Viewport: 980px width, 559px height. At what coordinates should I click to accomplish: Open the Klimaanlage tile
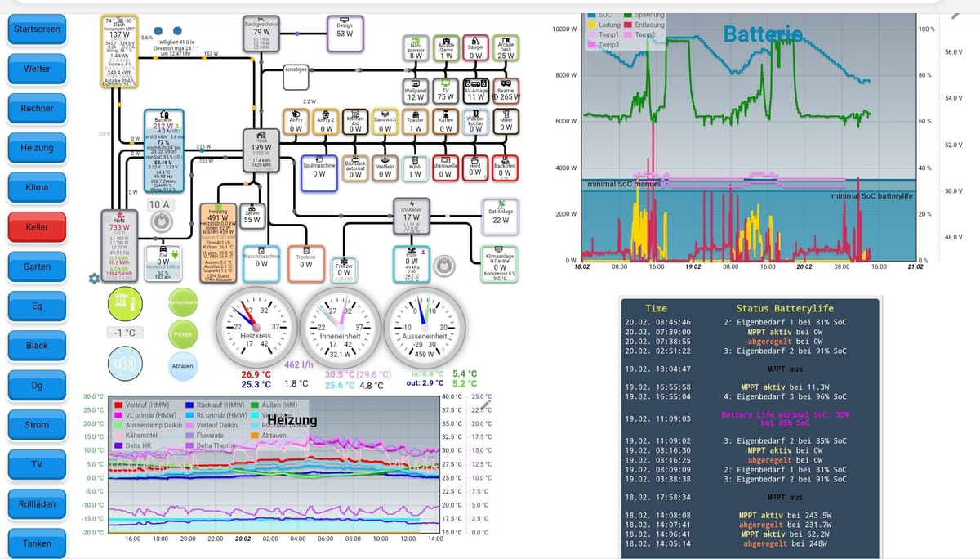[x=501, y=266]
